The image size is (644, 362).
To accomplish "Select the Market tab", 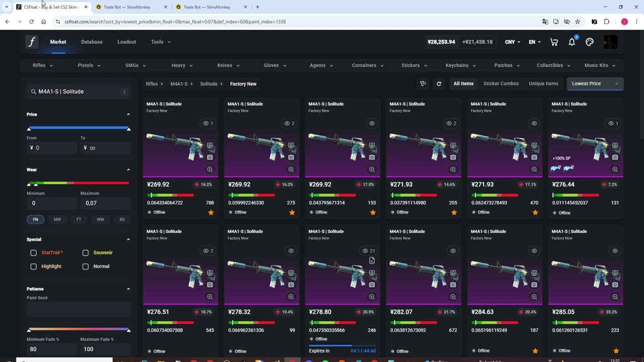I will pyautogui.click(x=58, y=42).
